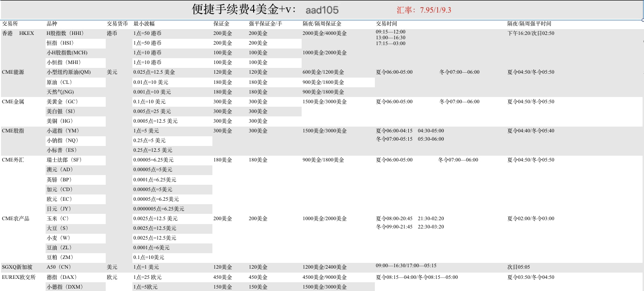This screenshot has width=644, height=291.
Task: Select the 小恒指 (MHI) cell
Action: click(64, 63)
